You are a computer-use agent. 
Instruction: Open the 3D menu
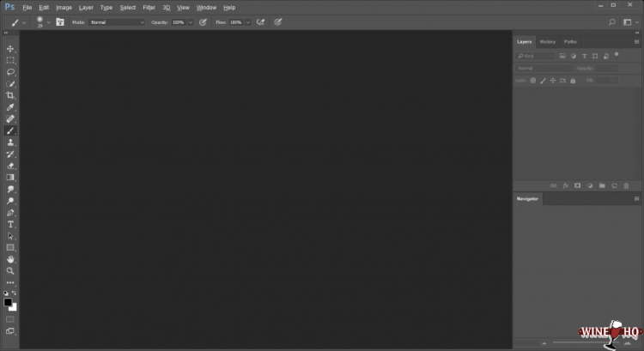coord(166,8)
